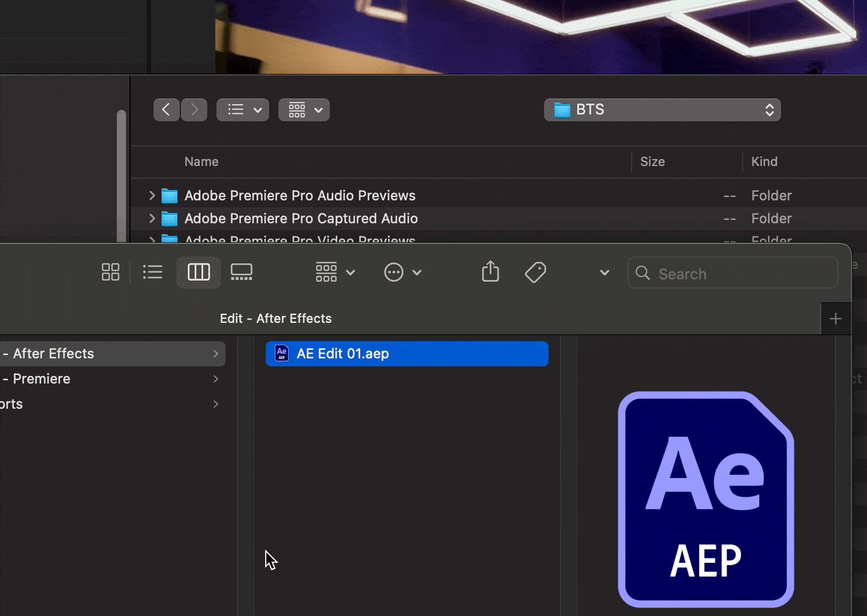Select column view in Finder toolbar
This screenshot has height=616, width=867.
[199, 272]
